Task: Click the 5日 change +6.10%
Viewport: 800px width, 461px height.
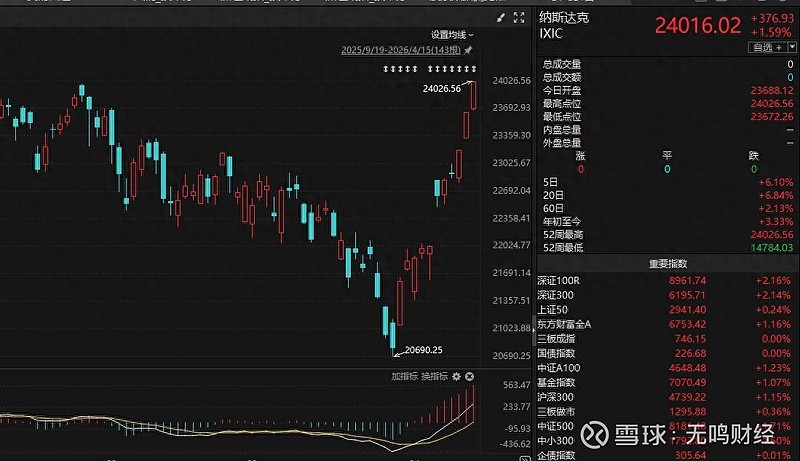Action: click(x=776, y=183)
